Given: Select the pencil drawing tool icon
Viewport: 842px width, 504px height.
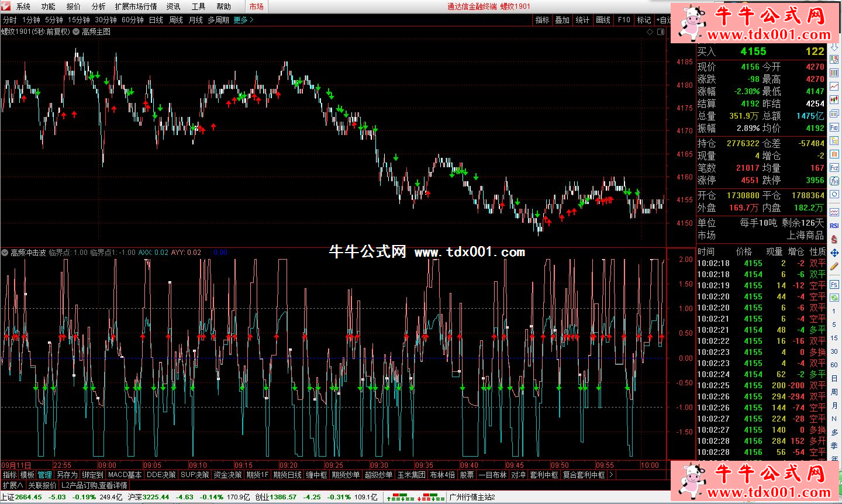Looking at the screenshot, I should [834, 267].
